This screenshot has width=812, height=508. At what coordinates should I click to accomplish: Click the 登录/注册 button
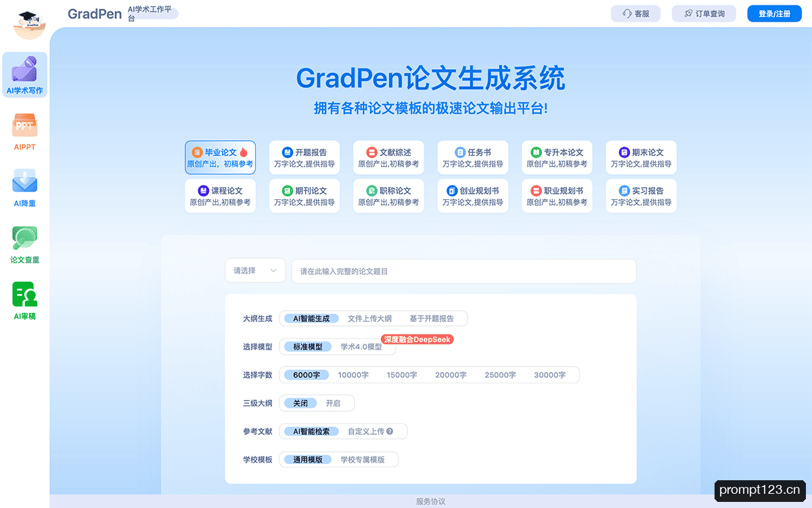(774, 14)
